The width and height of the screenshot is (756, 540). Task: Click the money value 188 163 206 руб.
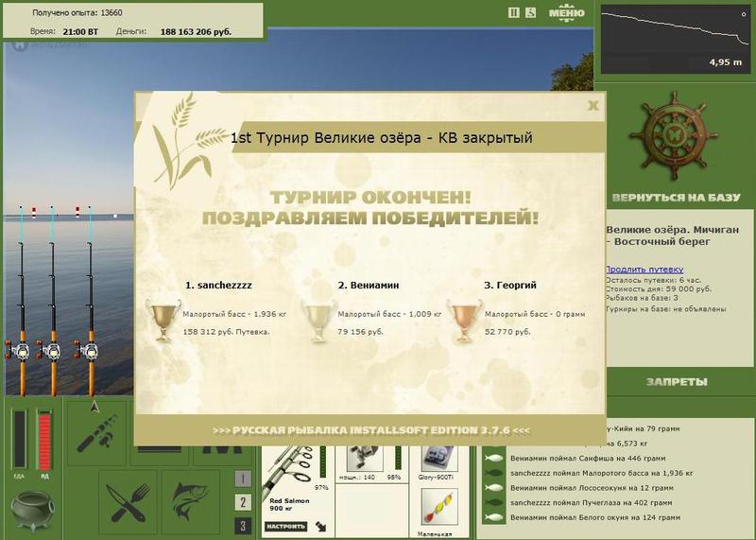click(196, 32)
